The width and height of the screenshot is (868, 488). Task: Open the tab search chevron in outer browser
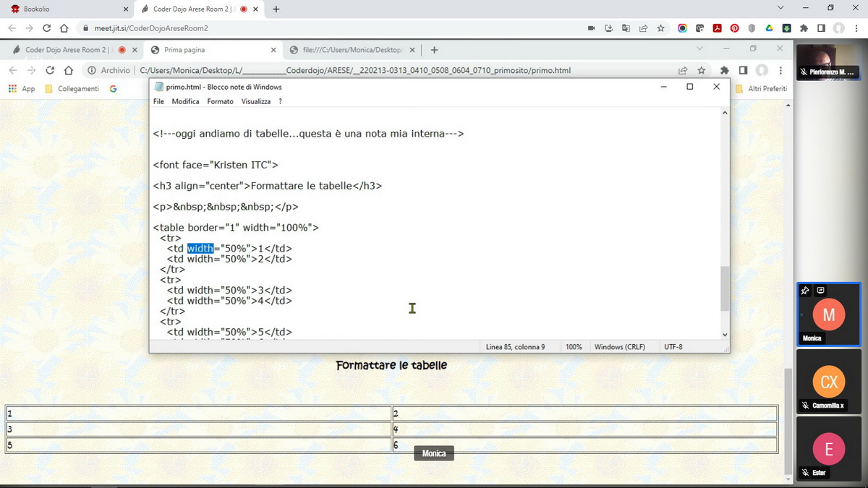tap(780, 8)
